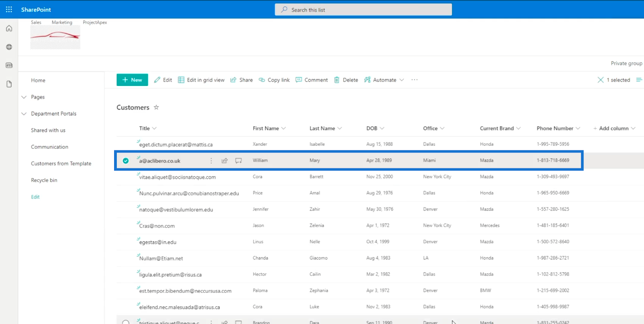Open Customers from Template link

tap(61, 164)
